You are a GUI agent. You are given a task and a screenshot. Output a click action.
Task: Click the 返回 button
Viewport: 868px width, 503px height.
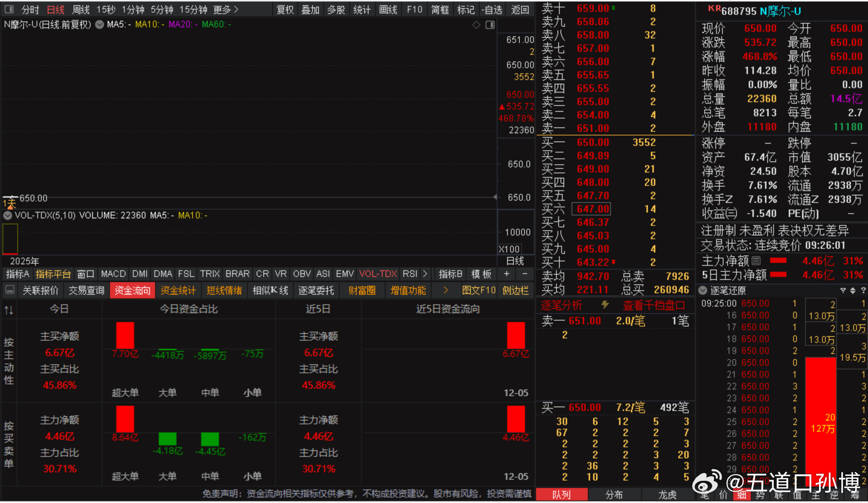[520, 9]
